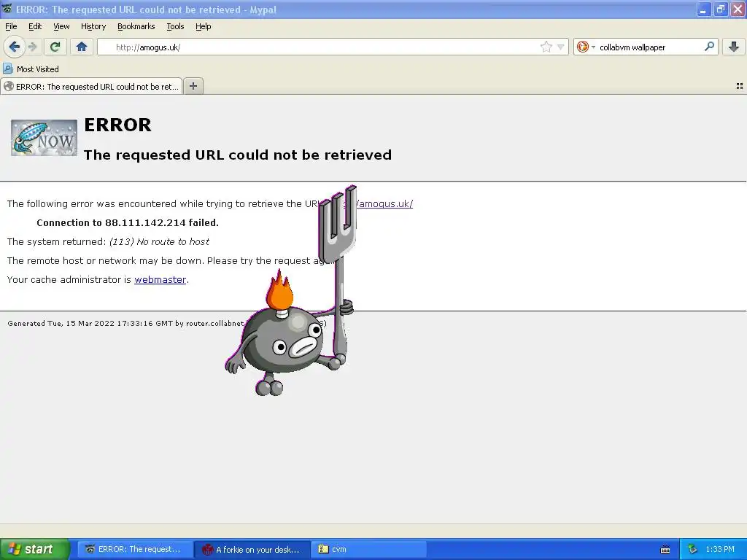747x560 pixels.
Task: Click the requested URL could not be retrieved heading
Action: pyautogui.click(x=238, y=155)
